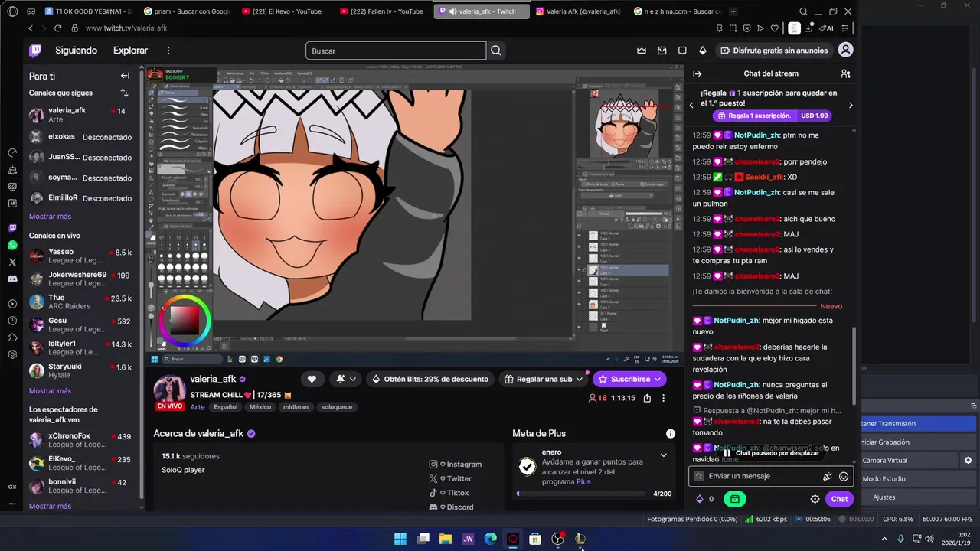Open the Twitch icon in browser sidebar
Viewport: 980px width, 551px height.
[12, 228]
